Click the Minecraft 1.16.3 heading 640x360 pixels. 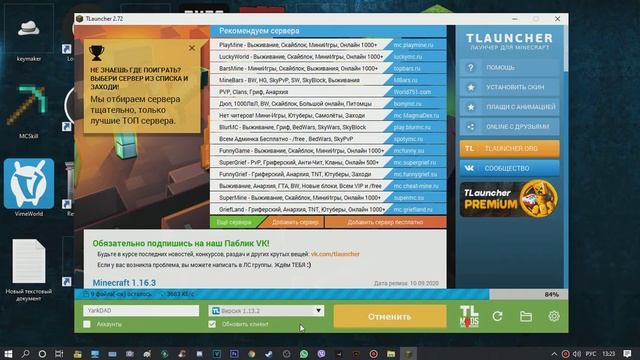click(124, 283)
